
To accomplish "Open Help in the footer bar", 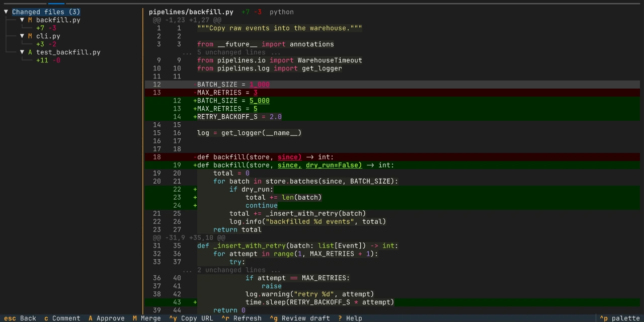I will tap(350, 318).
